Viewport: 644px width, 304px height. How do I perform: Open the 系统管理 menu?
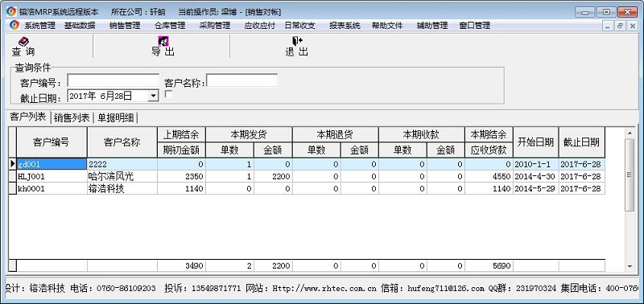pyautogui.click(x=39, y=26)
